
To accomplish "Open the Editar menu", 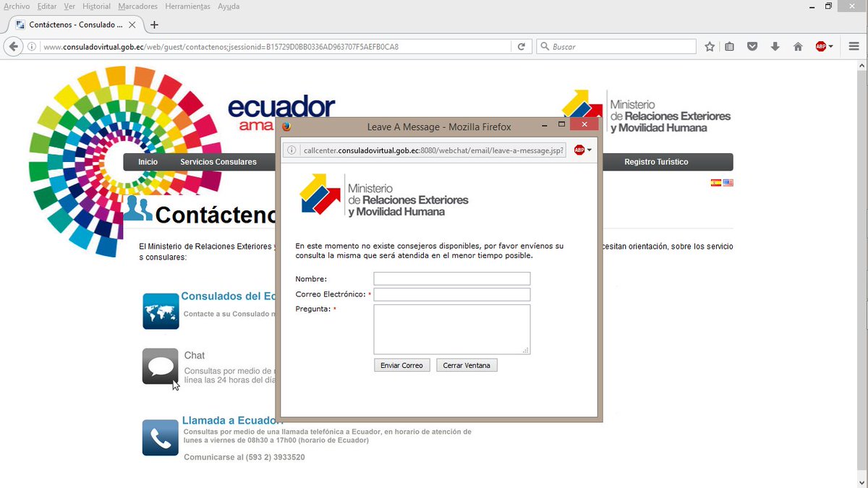I will [46, 7].
